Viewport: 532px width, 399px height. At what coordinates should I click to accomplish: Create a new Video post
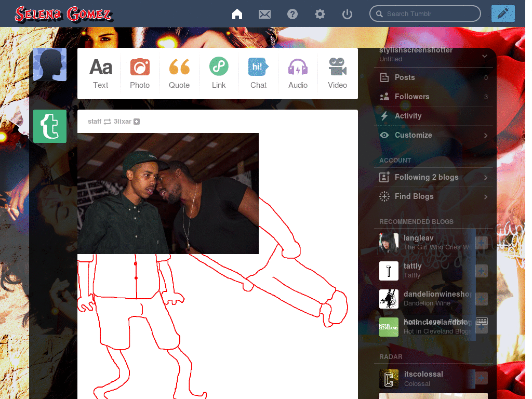pyautogui.click(x=337, y=73)
